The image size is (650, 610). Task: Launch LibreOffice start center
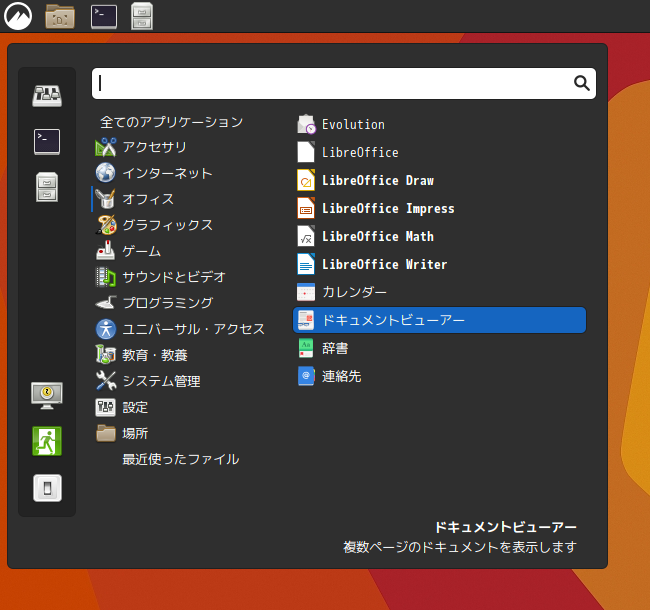point(439,152)
